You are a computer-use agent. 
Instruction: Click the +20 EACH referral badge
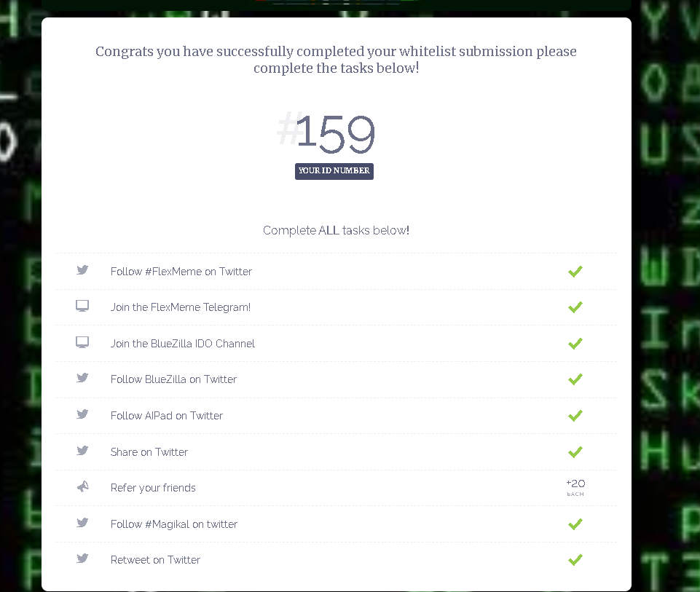[575, 487]
